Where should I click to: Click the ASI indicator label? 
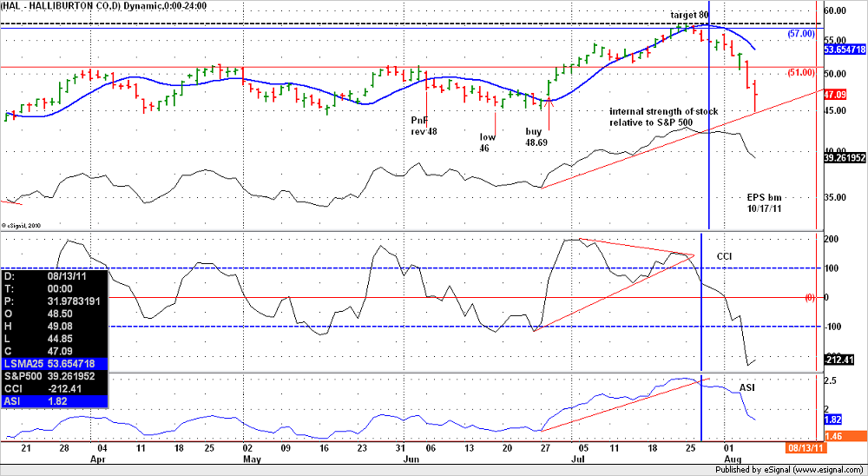coord(746,387)
